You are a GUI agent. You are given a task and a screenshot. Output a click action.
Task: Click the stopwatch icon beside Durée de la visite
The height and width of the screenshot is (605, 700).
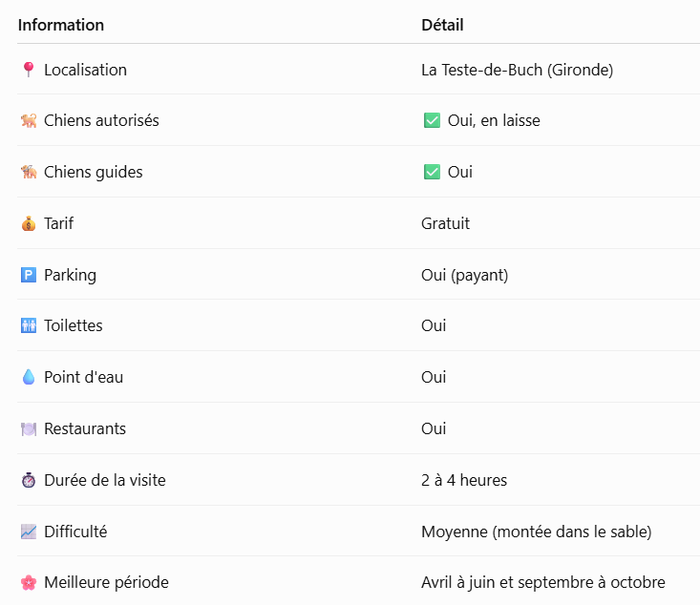(29, 480)
